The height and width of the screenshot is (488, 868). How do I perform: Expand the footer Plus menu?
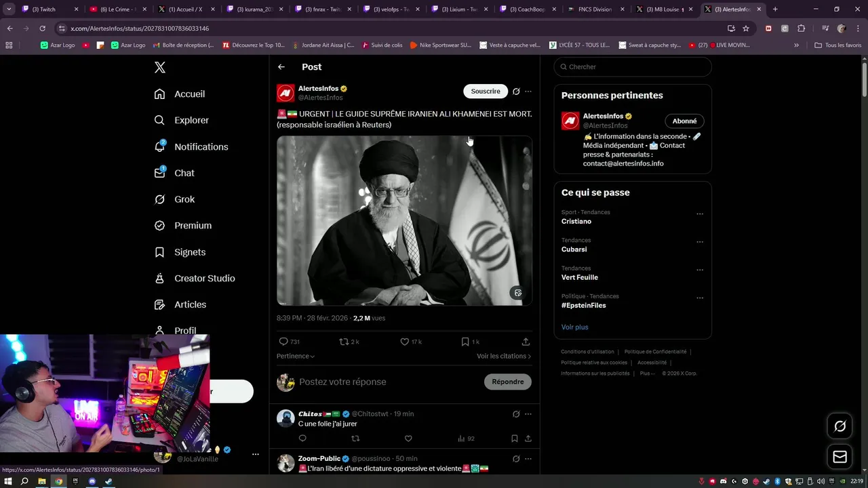click(648, 373)
